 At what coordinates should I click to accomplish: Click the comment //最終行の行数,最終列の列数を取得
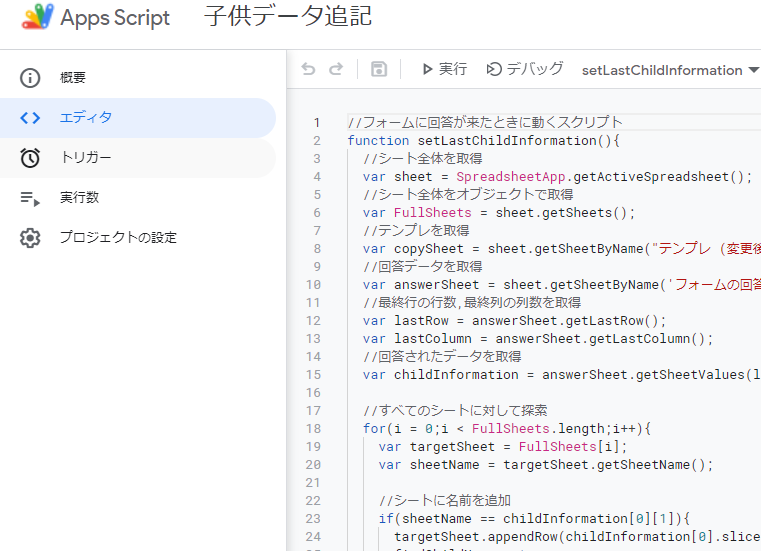pyautogui.click(x=472, y=302)
